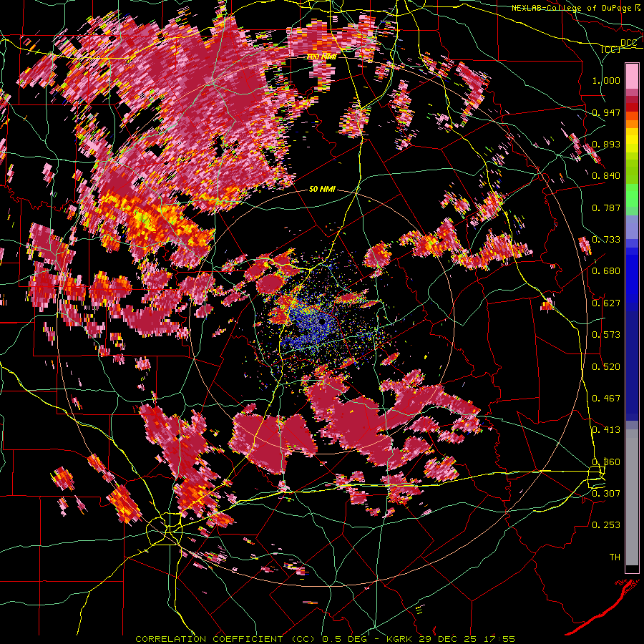Click the 0.573 color scale value
This screenshot has height=644, width=644.
point(606,335)
